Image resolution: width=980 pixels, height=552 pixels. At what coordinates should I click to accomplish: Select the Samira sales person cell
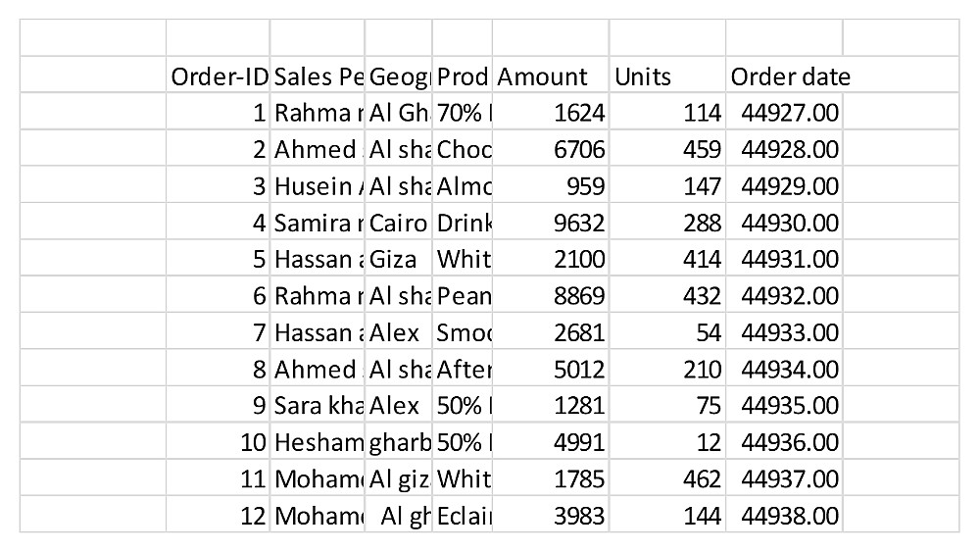(318, 223)
